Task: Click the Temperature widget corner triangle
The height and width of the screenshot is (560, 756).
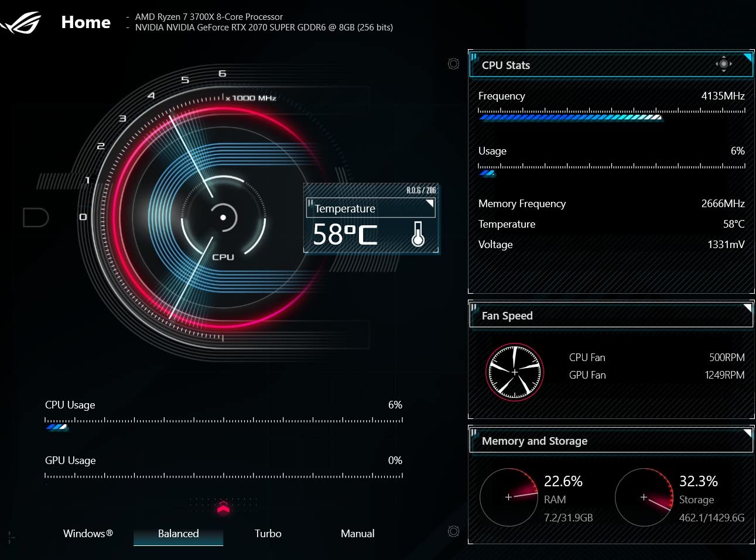Action: (430, 204)
